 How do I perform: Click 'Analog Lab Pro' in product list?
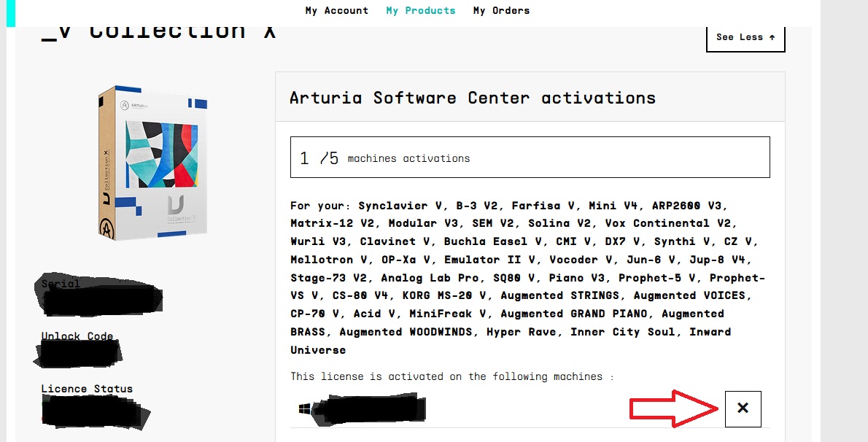pos(430,277)
